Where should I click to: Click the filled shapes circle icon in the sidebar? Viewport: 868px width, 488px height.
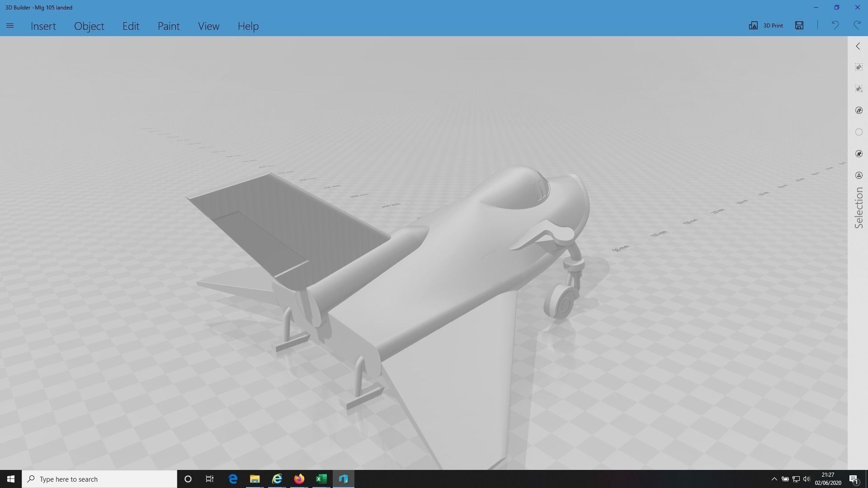point(859,154)
